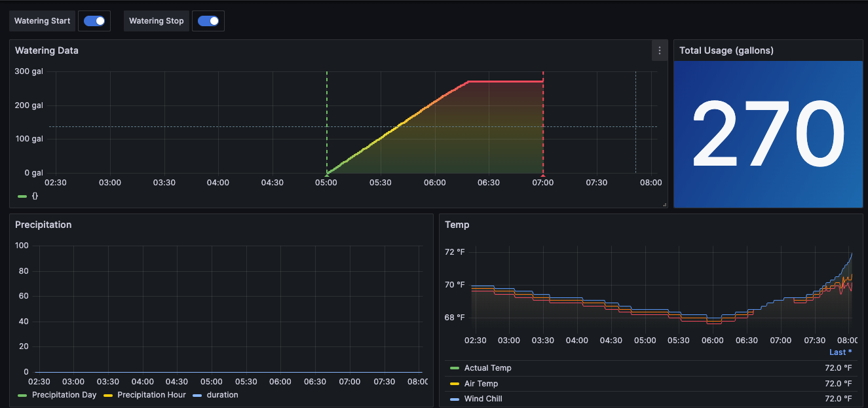The image size is (868, 408).
Task: Click the "Last *" calculation header
Action: (839, 352)
